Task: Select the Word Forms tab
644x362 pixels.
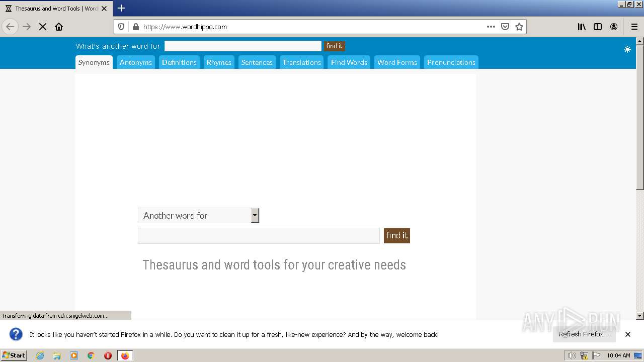Action: point(397,62)
